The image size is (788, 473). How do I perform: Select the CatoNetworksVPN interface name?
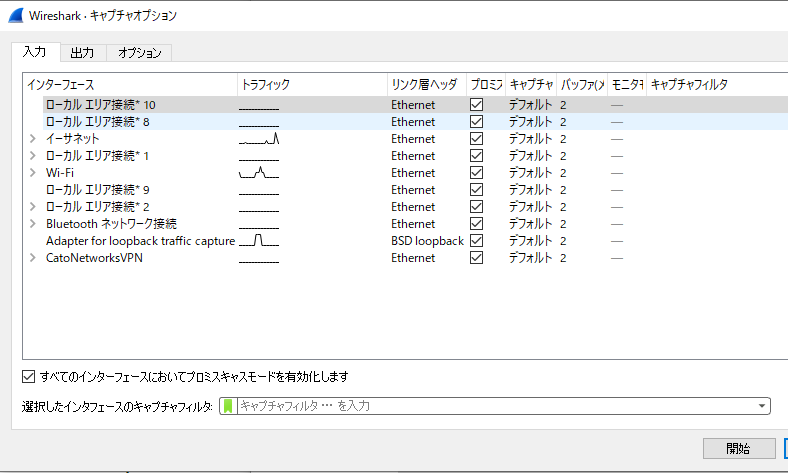(94, 258)
